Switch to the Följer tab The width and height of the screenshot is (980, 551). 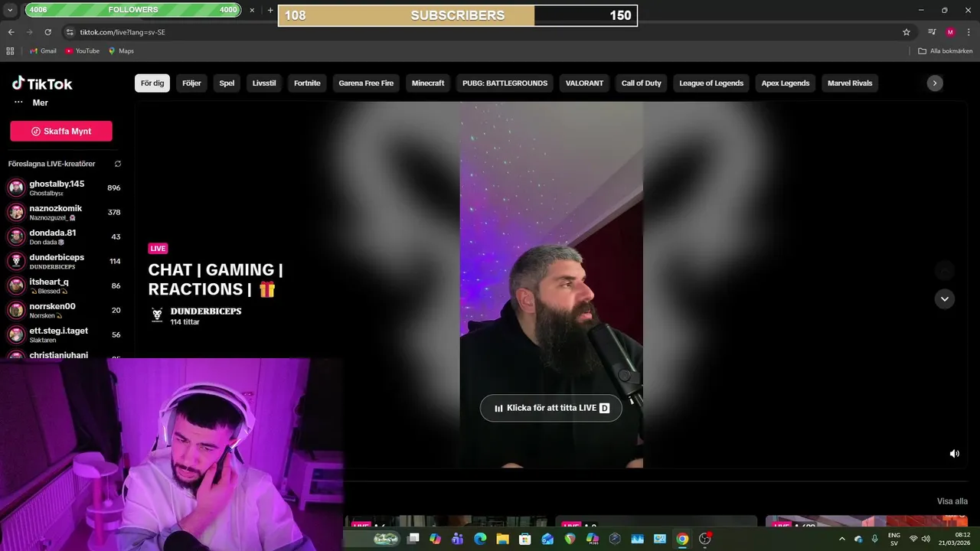pos(192,83)
